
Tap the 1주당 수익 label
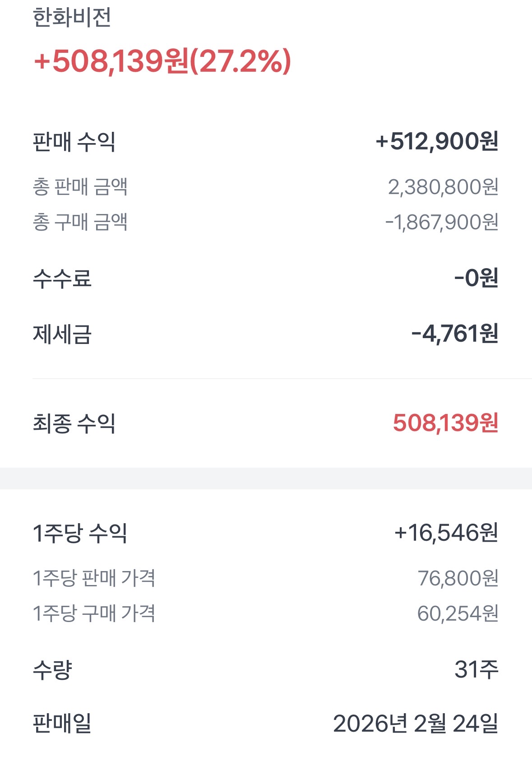tap(80, 533)
